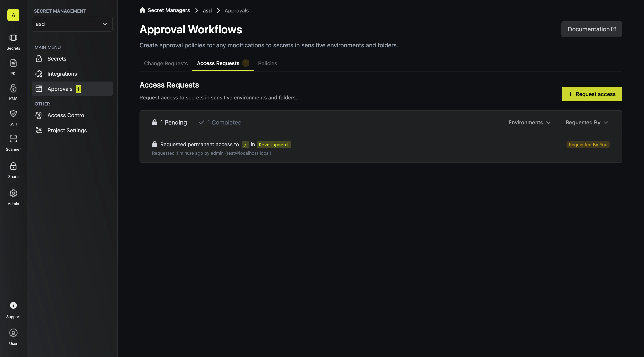Click the Approvals count badge
Image resolution: width=644 pixels, height=357 pixels.
(78, 89)
